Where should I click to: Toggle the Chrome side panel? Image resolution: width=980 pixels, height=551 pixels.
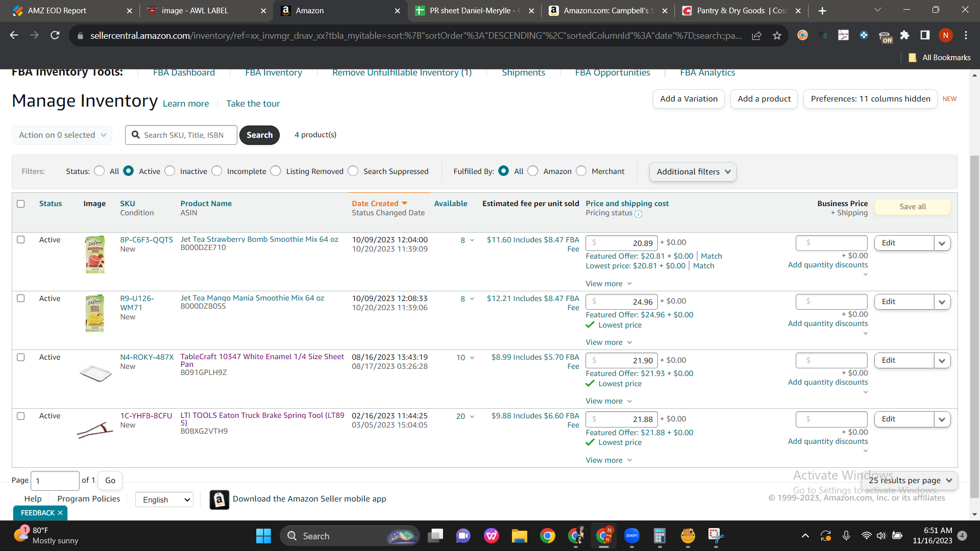pos(925,35)
